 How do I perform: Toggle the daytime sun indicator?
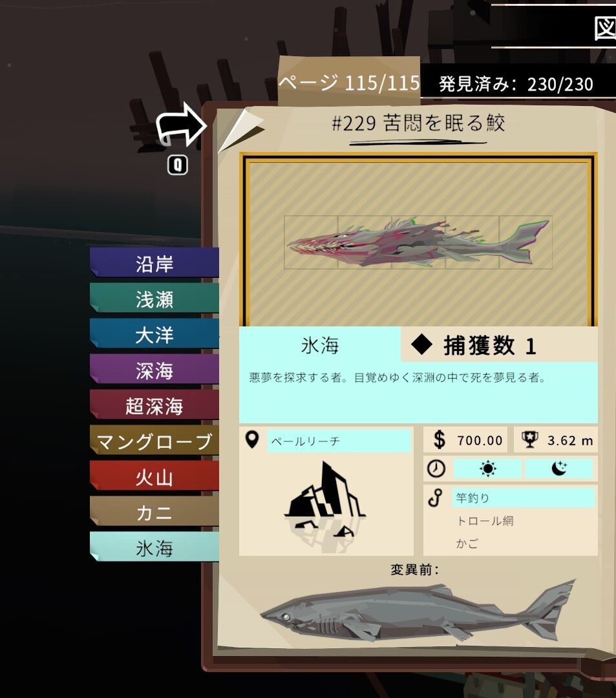[487, 469]
